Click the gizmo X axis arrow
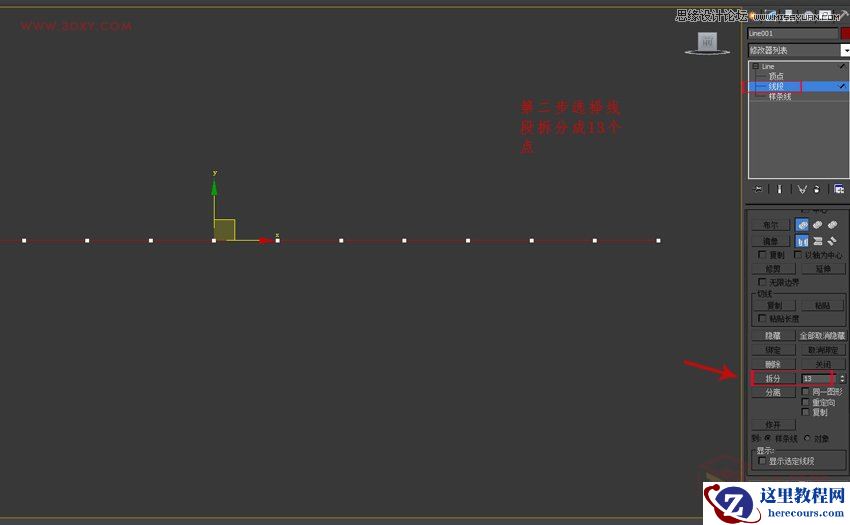The image size is (850, 525). 265,240
